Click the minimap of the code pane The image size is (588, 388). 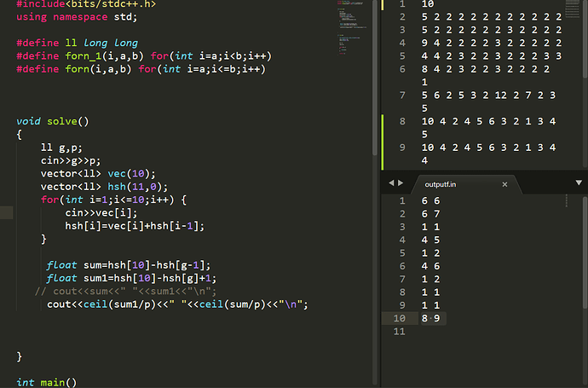tap(352, 28)
